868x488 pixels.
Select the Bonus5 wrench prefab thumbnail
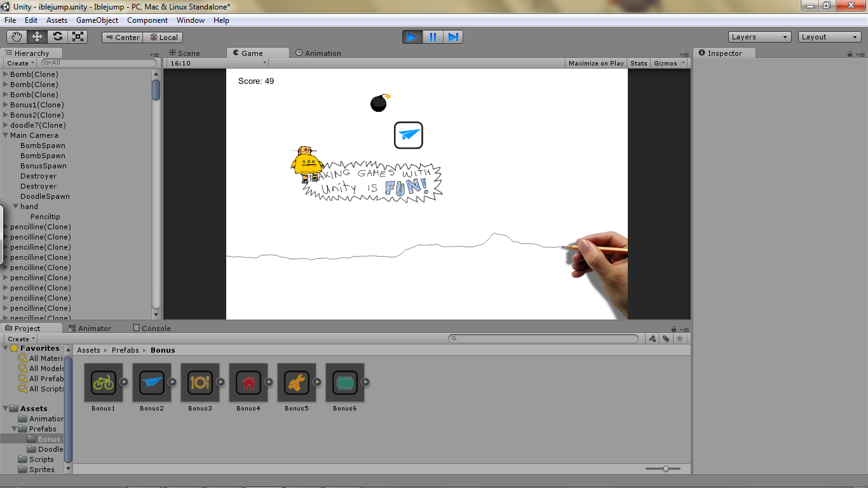pos(297,383)
